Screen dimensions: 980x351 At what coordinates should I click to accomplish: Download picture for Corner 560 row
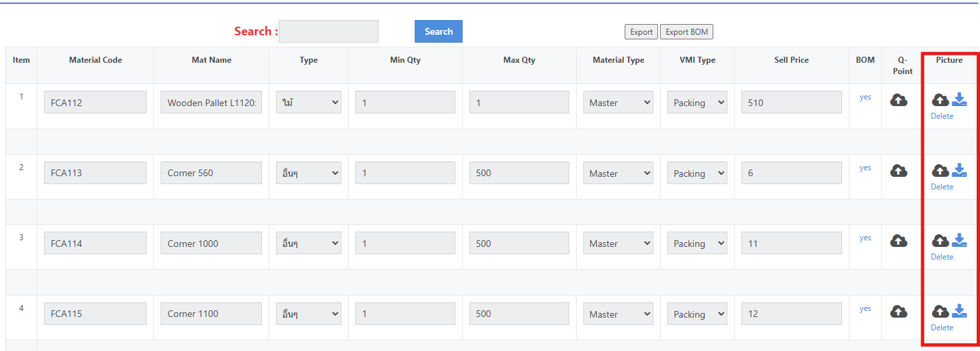click(x=959, y=170)
